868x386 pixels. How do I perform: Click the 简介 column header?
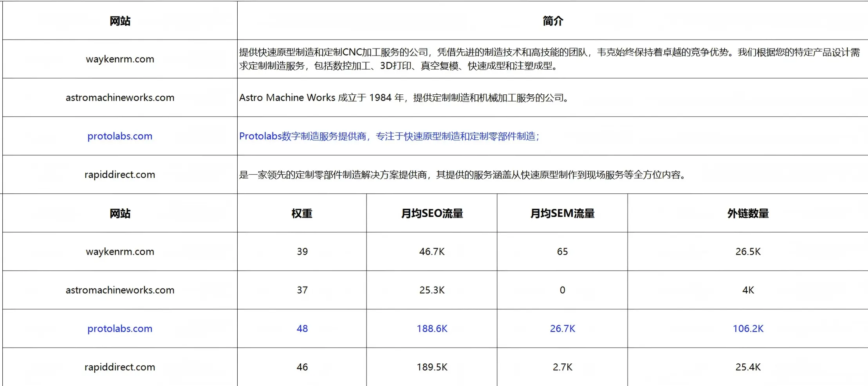tap(553, 21)
